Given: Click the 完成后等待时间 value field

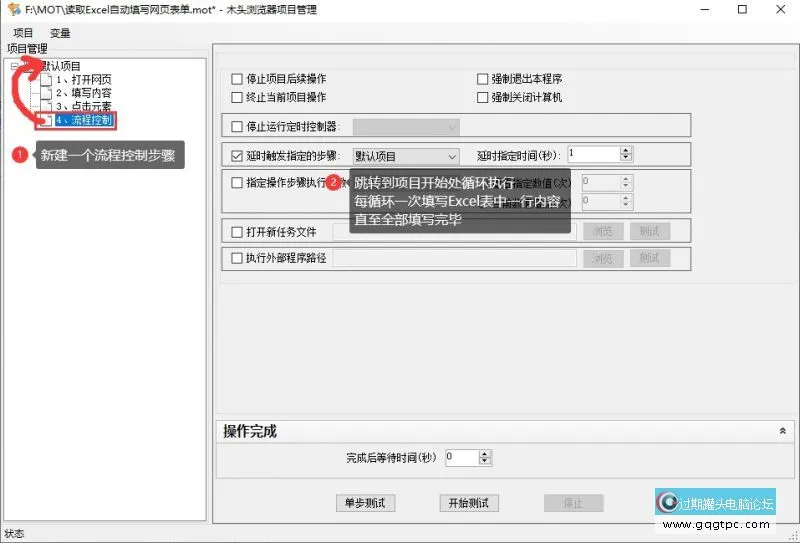Looking at the screenshot, I should (462, 457).
